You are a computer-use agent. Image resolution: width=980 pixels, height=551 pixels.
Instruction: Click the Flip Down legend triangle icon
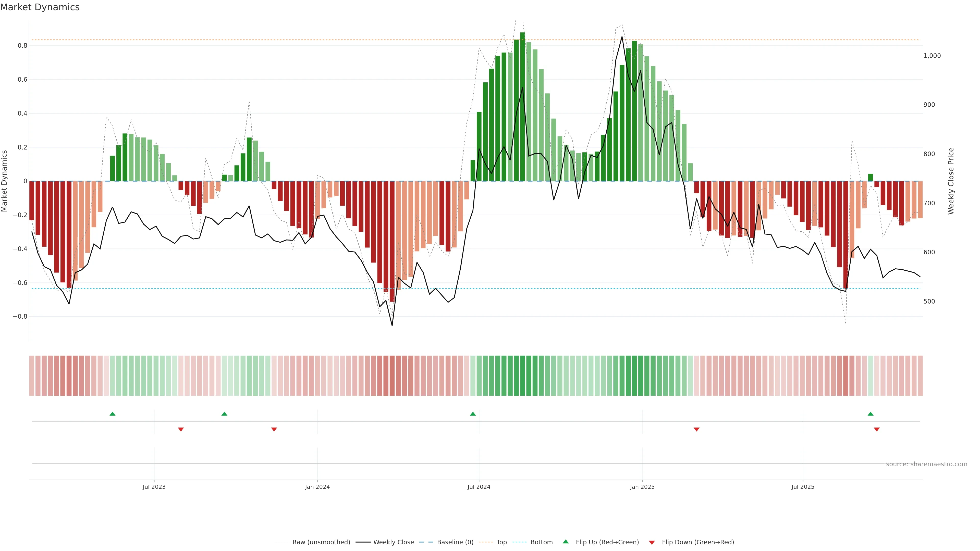click(x=652, y=543)
